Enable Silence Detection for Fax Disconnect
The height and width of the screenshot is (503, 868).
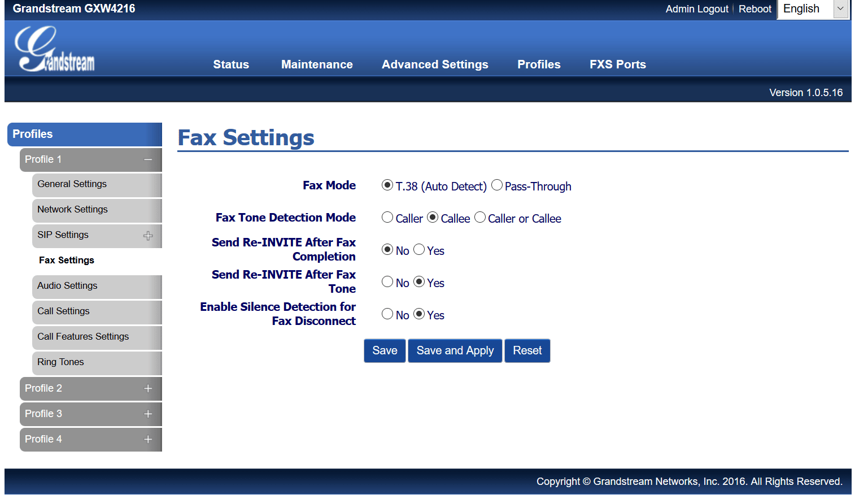419,314
